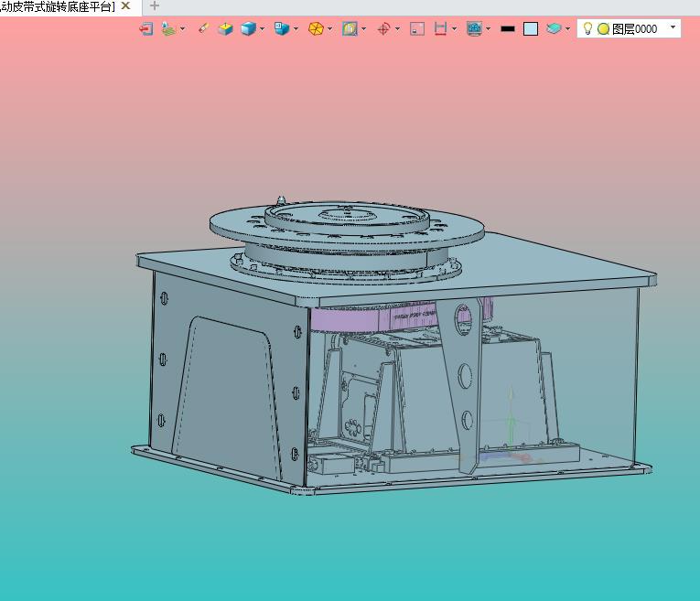Open the dropdown beside the layers filter icon
700x601 pixels.
pyautogui.click(x=183, y=29)
